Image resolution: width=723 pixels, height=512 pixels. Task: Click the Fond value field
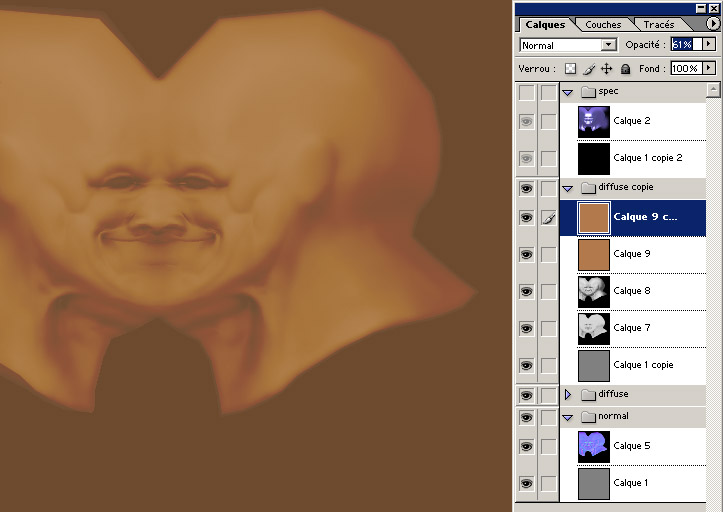click(687, 68)
